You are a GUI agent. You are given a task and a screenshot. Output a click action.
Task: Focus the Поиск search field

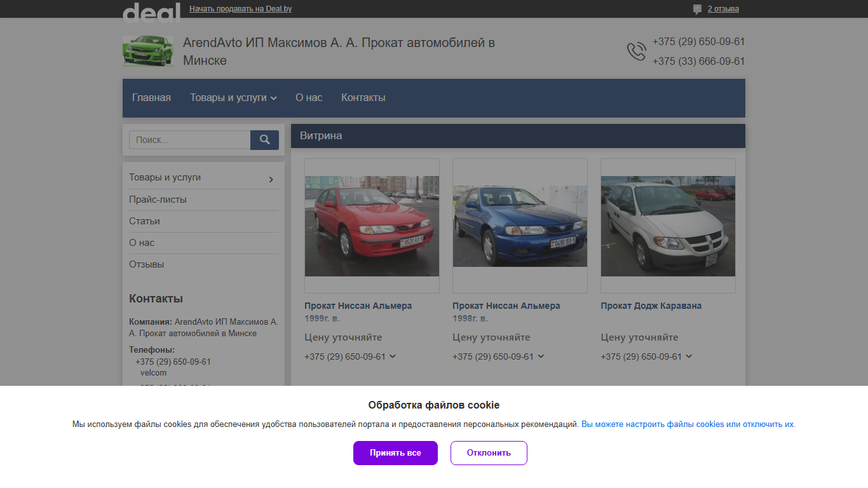(x=190, y=140)
